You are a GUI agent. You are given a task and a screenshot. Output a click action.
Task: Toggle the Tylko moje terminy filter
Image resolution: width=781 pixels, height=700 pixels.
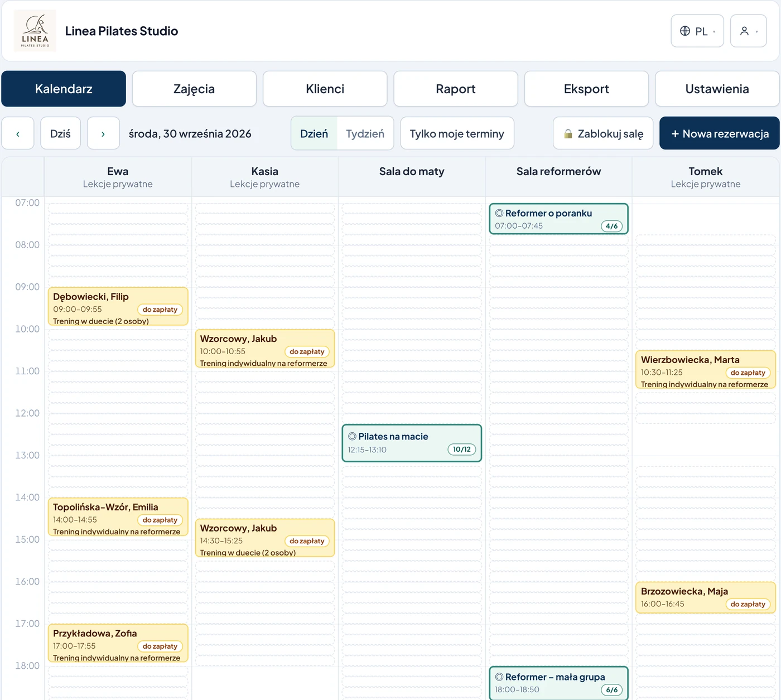tap(457, 133)
